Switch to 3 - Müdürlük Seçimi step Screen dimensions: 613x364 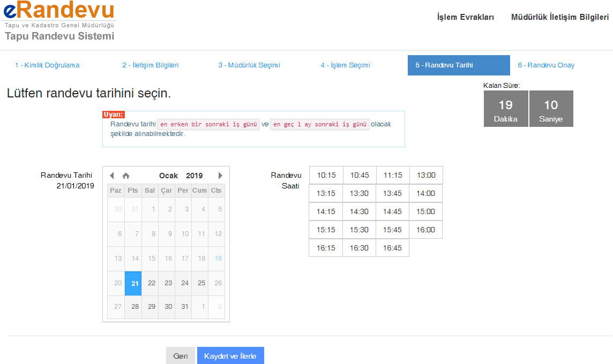249,65
